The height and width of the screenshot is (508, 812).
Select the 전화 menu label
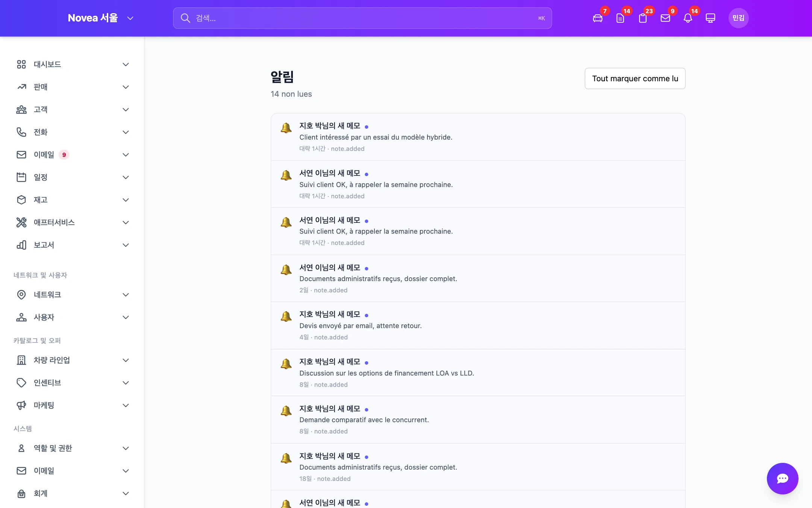pos(41,132)
